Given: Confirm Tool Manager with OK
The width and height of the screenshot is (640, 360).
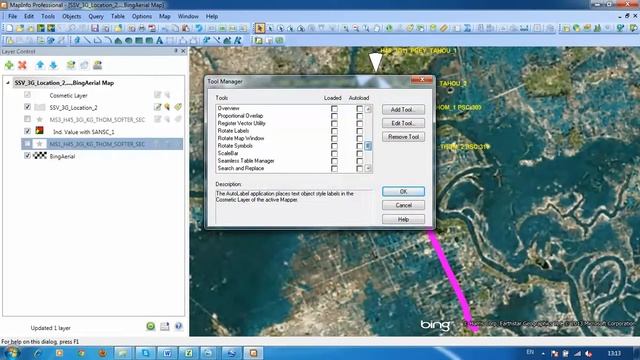Looking at the screenshot, I should 403,191.
